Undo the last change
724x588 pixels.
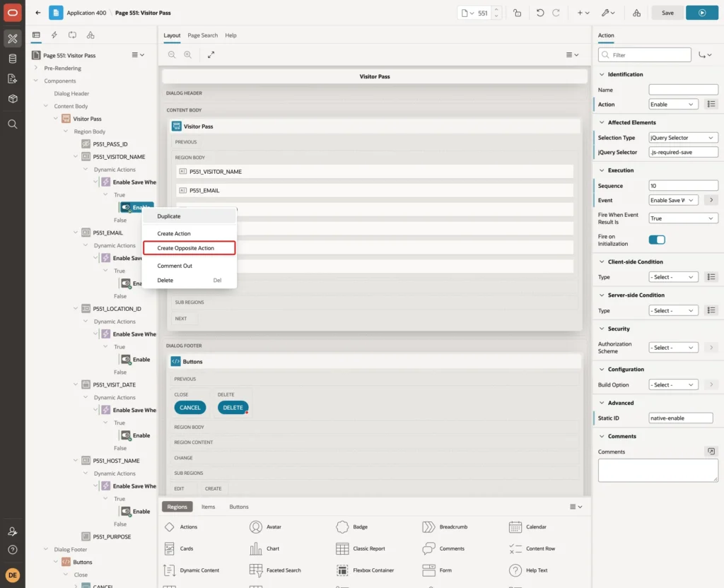point(539,13)
